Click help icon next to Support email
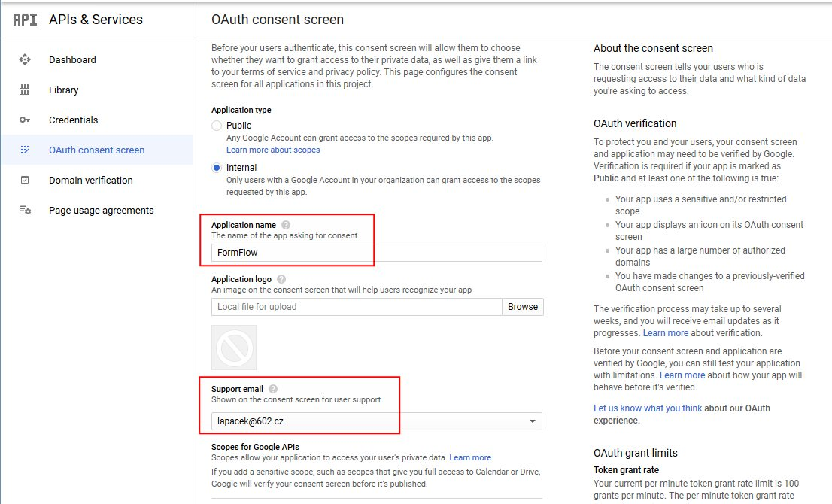The width and height of the screenshot is (832, 504). pyautogui.click(x=273, y=389)
